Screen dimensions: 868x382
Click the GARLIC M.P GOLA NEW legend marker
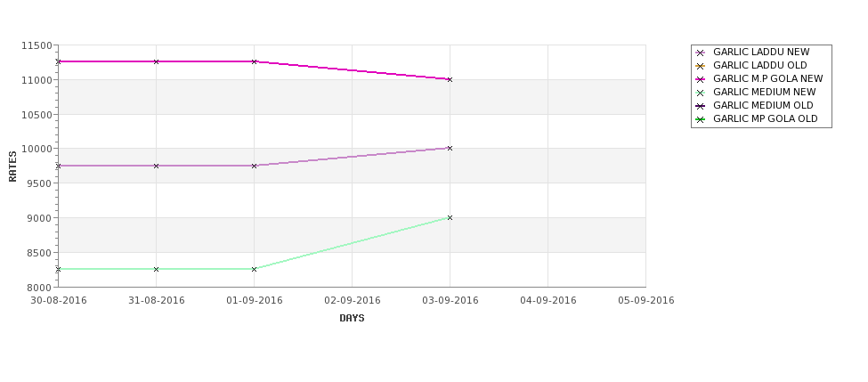click(x=700, y=79)
